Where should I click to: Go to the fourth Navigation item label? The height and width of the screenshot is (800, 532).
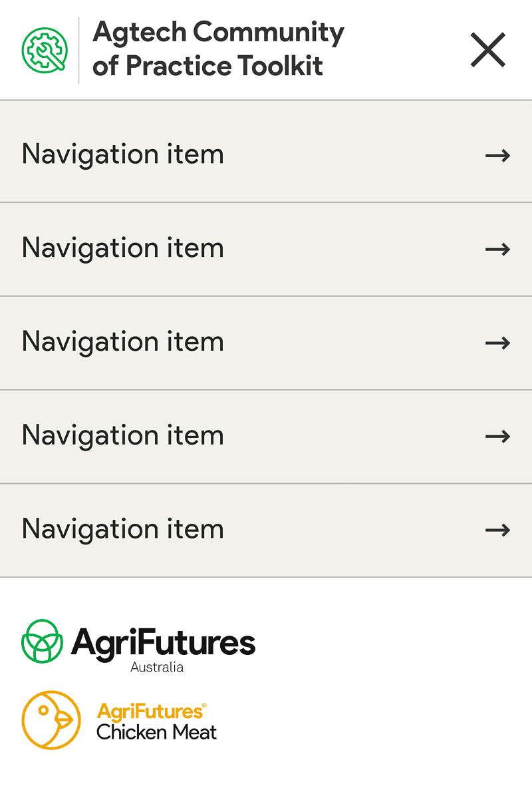pyautogui.click(x=123, y=436)
